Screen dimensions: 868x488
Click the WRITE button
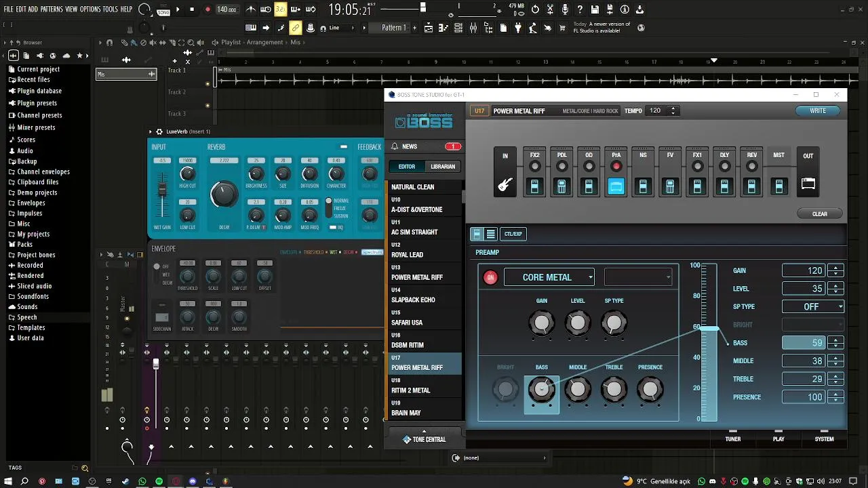[x=818, y=110]
